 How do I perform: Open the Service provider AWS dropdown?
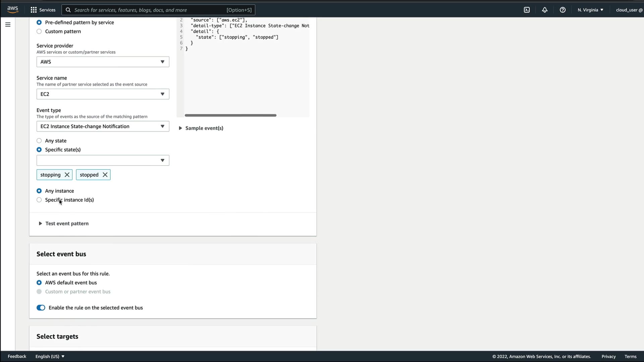point(103,62)
